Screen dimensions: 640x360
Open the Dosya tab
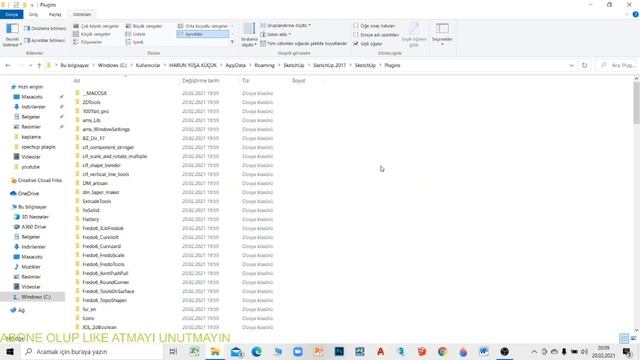coord(12,15)
